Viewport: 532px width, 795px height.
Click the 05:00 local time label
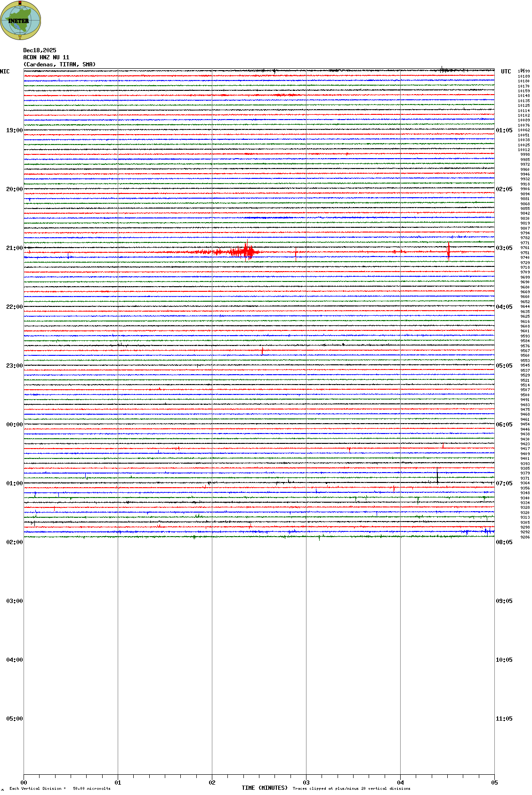point(14,719)
